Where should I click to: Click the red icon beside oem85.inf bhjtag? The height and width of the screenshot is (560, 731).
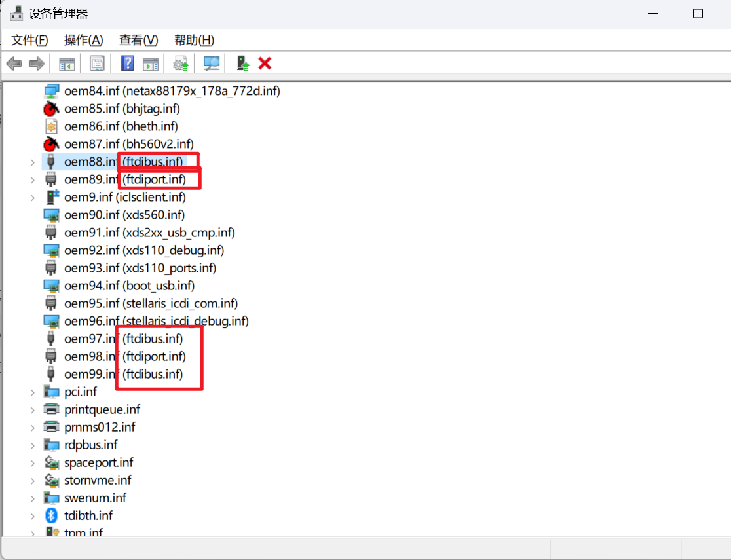(51, 109)
